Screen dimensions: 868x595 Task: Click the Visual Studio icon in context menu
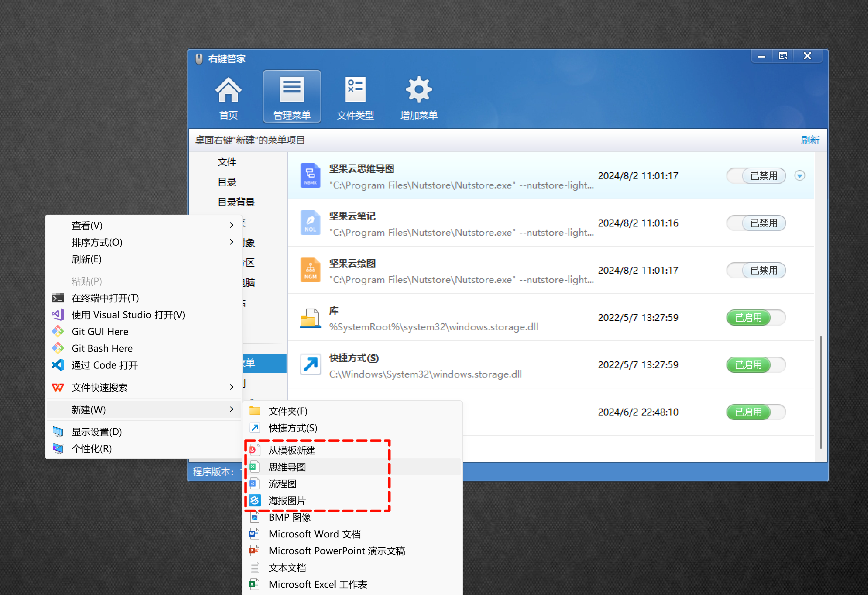[58, 315]
